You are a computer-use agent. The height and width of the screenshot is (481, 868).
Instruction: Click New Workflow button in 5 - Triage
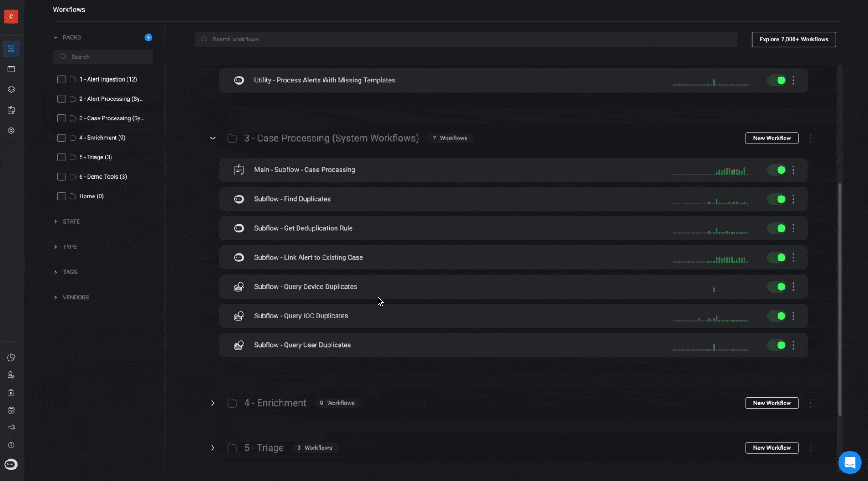click(772, 448)
